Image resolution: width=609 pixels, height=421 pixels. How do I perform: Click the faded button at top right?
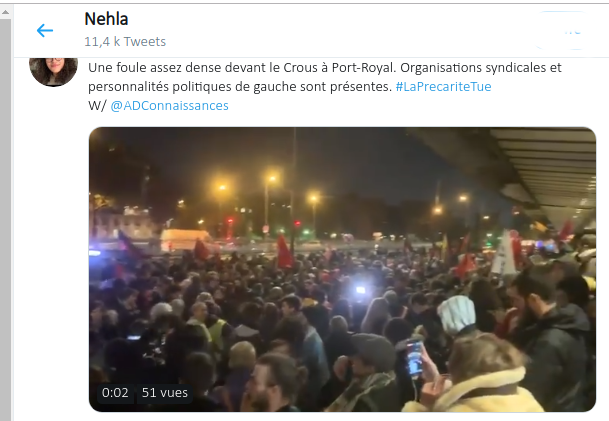(x=563, y=30)
